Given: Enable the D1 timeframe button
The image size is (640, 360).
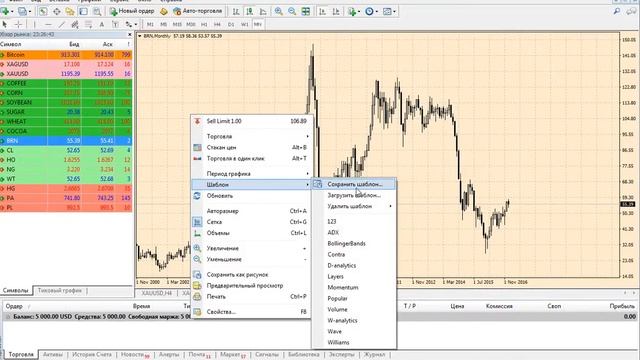Looking at the screenshot, I should pos(231,24).
